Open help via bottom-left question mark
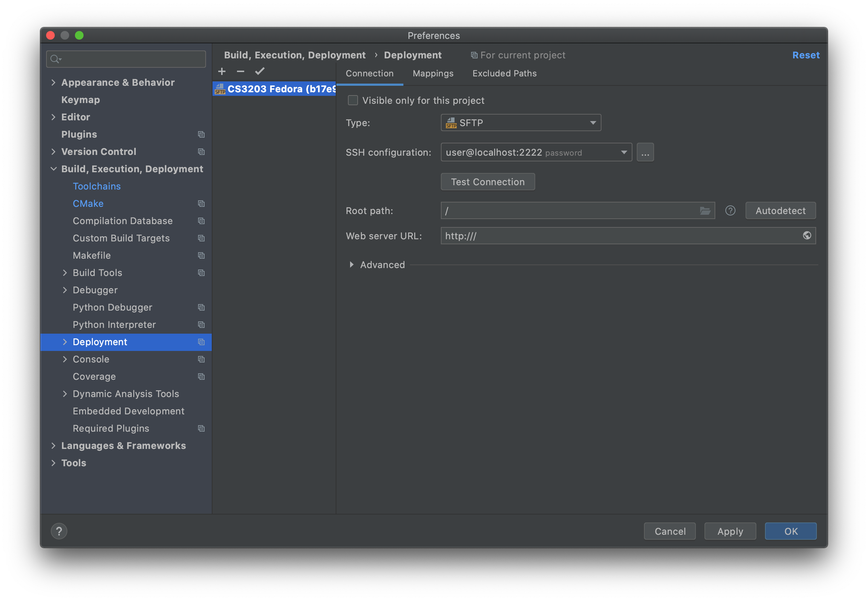868x601 pixels. 59,531
